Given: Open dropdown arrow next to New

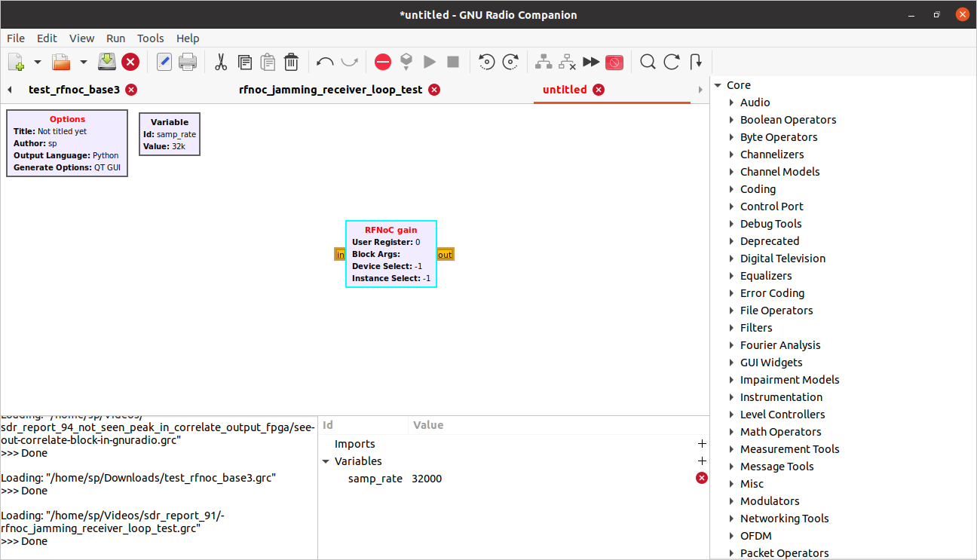Looking at the screenshot, I should [x=38, y=62].
